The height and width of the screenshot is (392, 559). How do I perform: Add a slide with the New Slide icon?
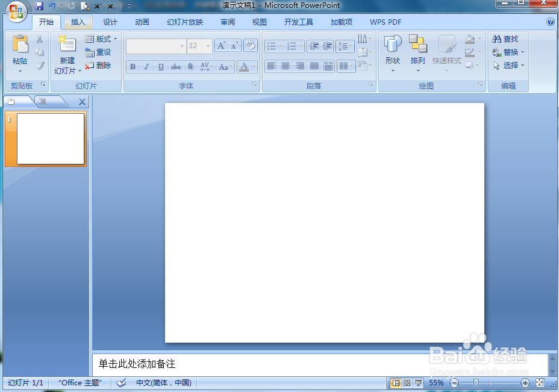point(67,45)
